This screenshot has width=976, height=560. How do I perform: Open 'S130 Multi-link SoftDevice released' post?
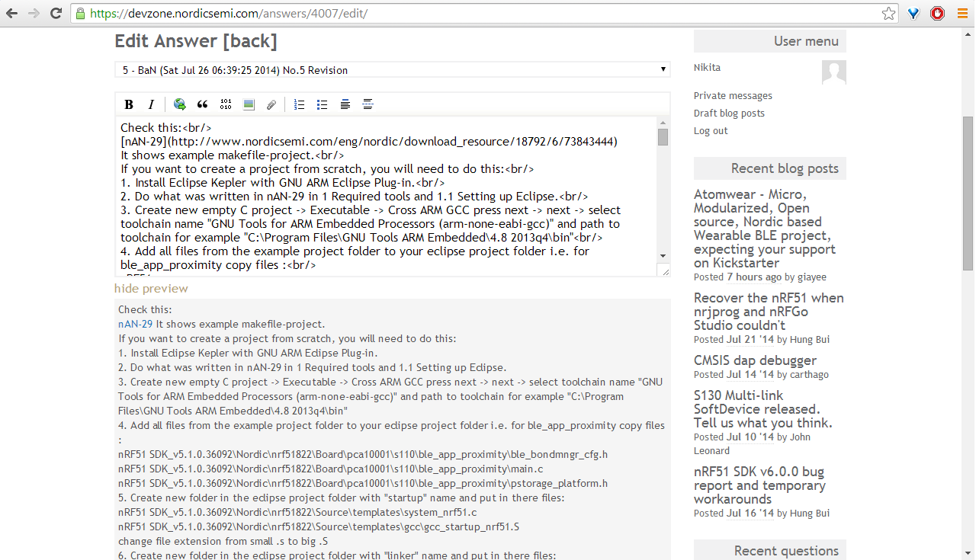tap(763, 409)
